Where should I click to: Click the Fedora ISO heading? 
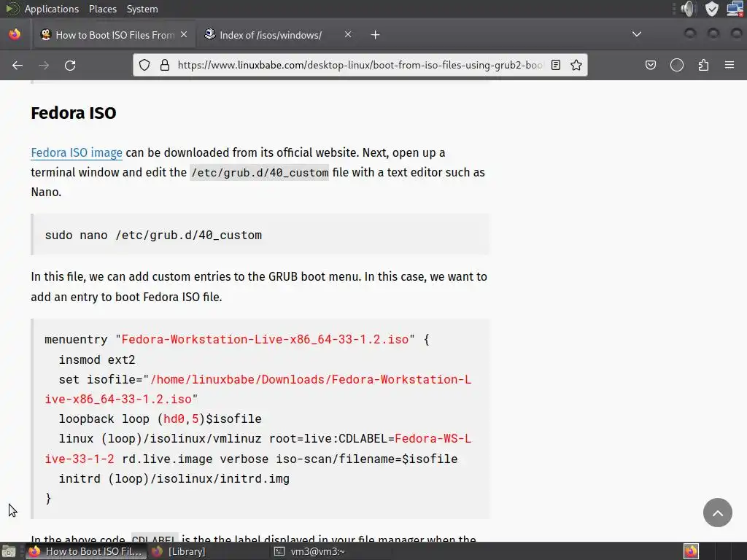click(x=74, y=113)
